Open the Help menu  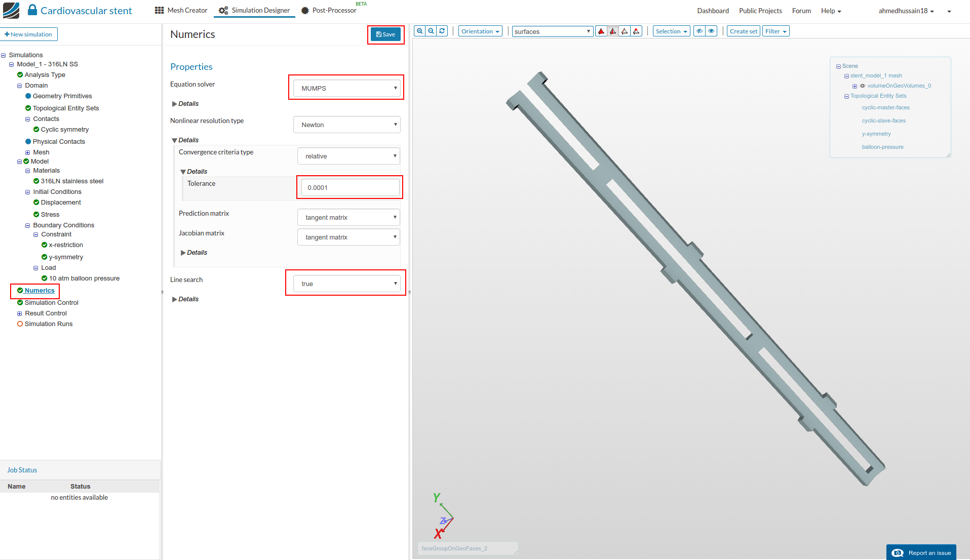[x=831, y=11]
